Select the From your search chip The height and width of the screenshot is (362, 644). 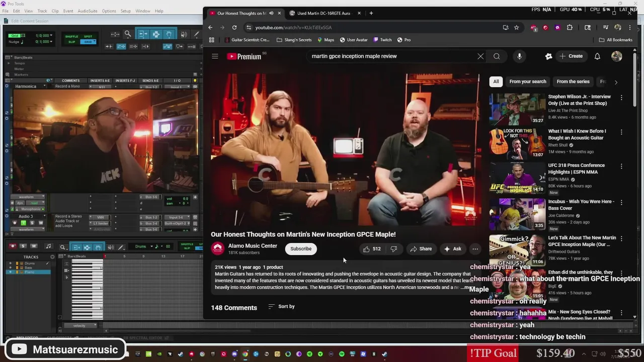coord(527,81)
